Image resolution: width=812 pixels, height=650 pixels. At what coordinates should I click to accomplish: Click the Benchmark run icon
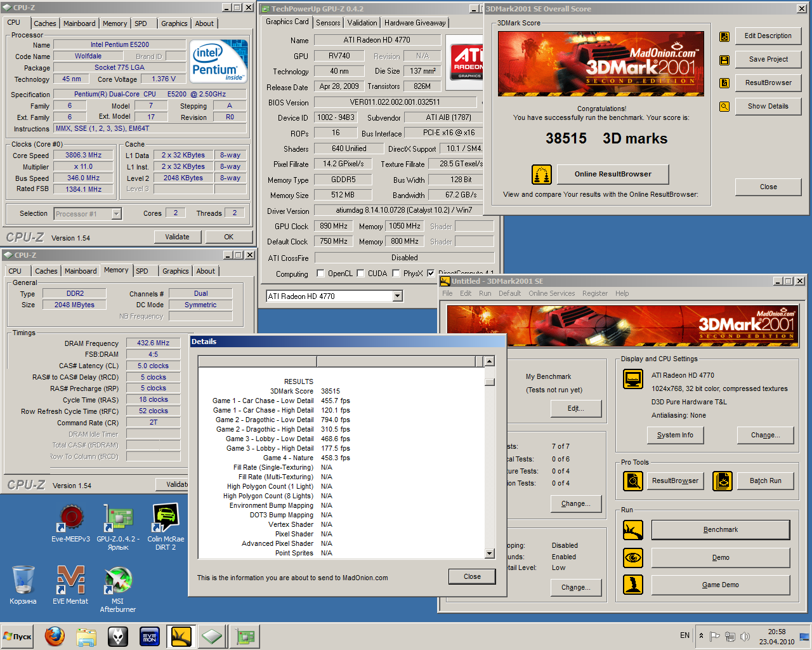tap(633, 530)
